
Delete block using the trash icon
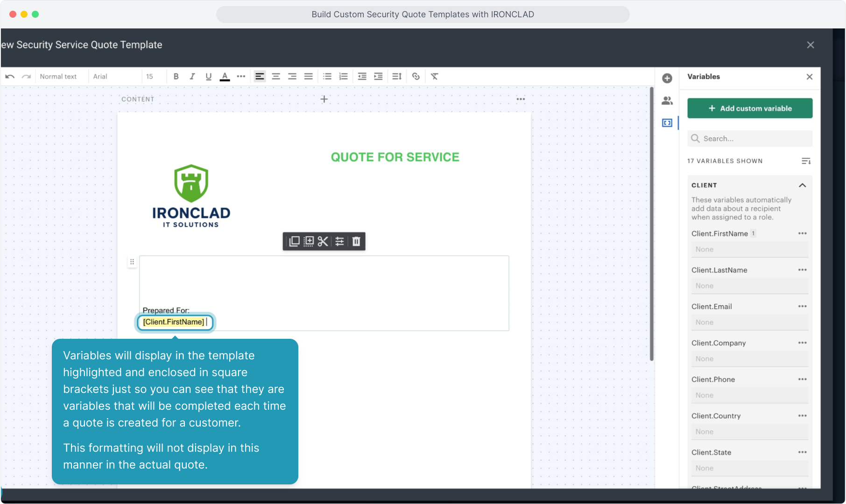click(356, 241)
